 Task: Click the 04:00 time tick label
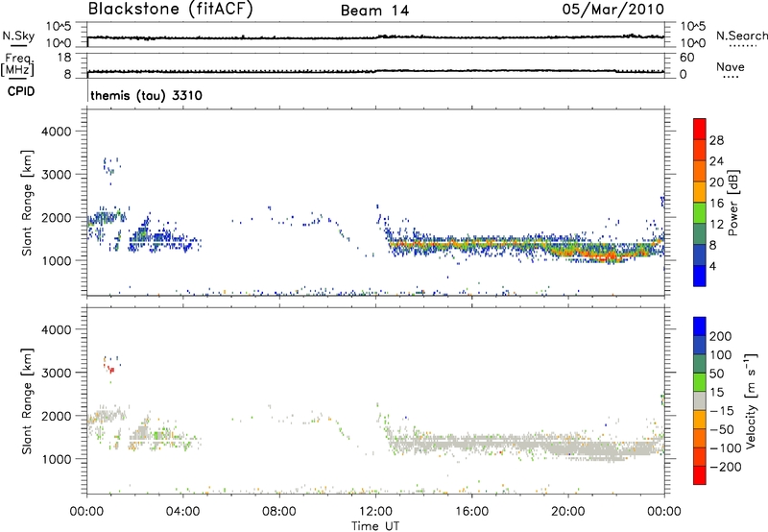(182, 512)
